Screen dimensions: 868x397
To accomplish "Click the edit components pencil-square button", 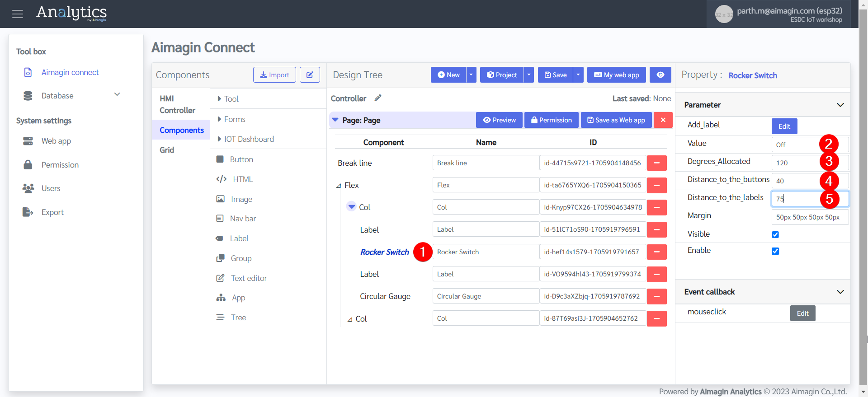I will point(310,75).
